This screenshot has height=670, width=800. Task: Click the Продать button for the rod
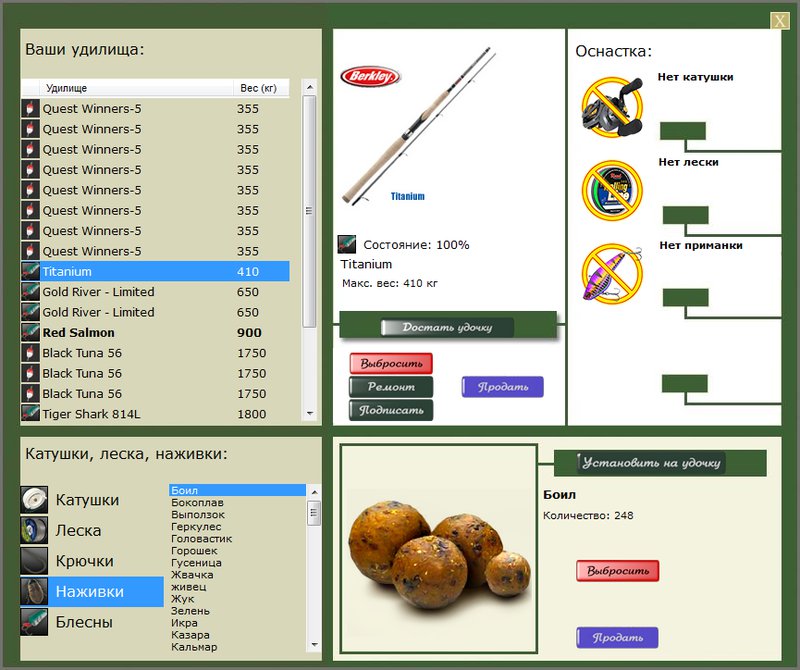pyautogui.click(x=503, y=387)
